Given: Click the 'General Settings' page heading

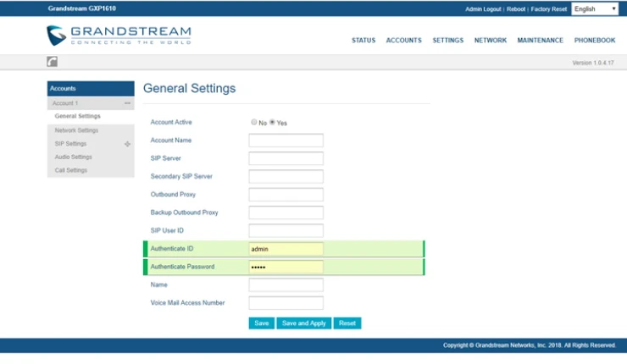Looking at the screenshot, I should click(190, 88).
